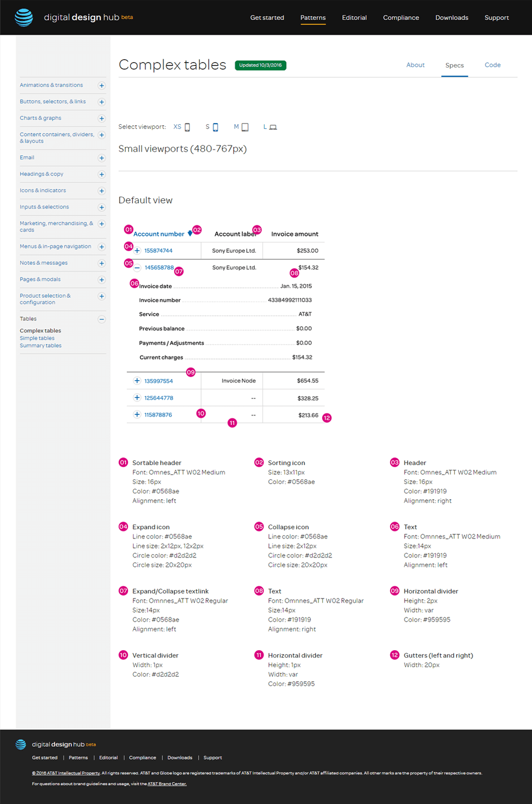Click the Updated 10/3/2016 badge
This screenshot has height=804, width=532.
pos(261,65)
